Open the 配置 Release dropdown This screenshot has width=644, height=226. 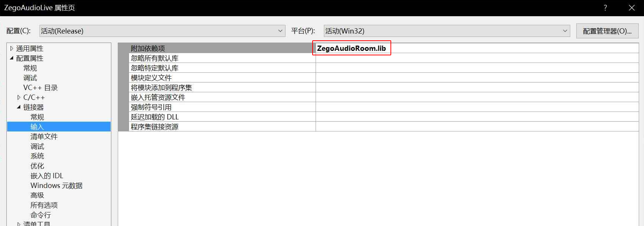(162, 31)
